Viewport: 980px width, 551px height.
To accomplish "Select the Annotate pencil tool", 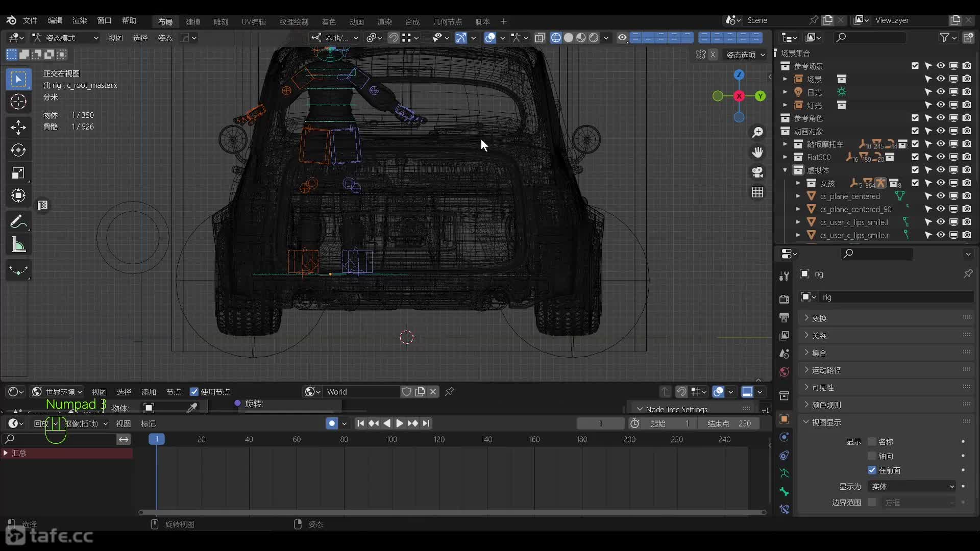I will click(x=18, y=221).
